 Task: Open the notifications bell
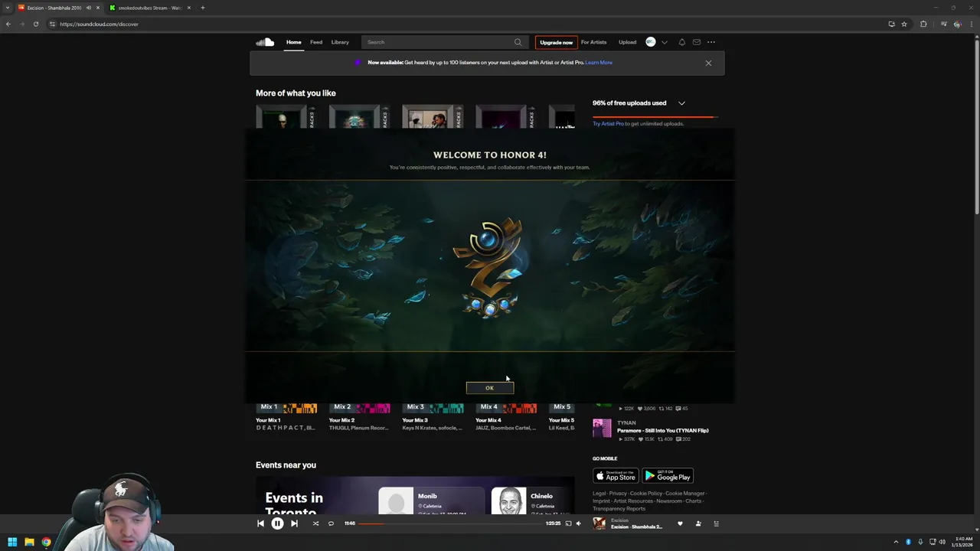click(x=681, y=42)
